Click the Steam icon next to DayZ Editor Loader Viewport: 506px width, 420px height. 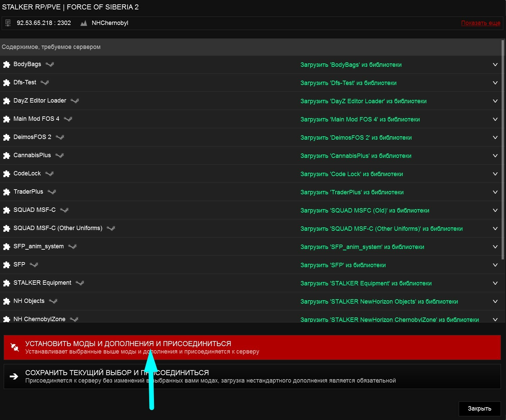[75, 101]
